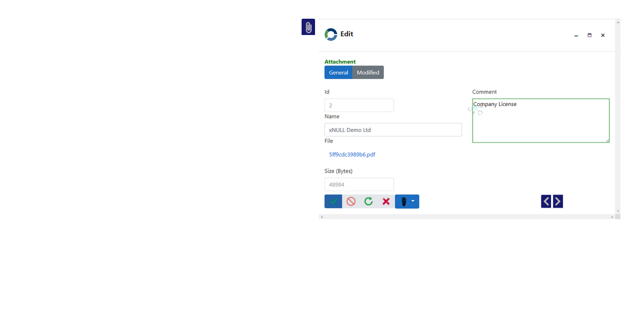
Task: Open the 5ff9cdc3989b6.pdf file link
Action: coord(352,154)
